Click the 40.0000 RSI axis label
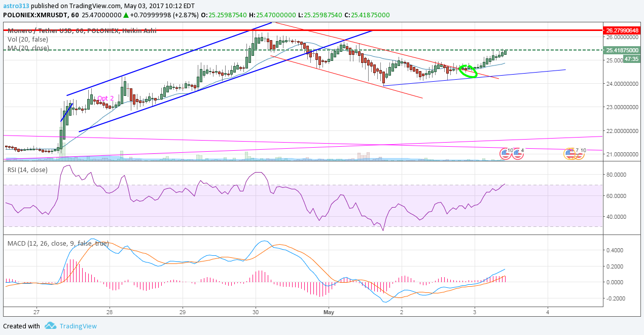 click(x=616, y=217)
